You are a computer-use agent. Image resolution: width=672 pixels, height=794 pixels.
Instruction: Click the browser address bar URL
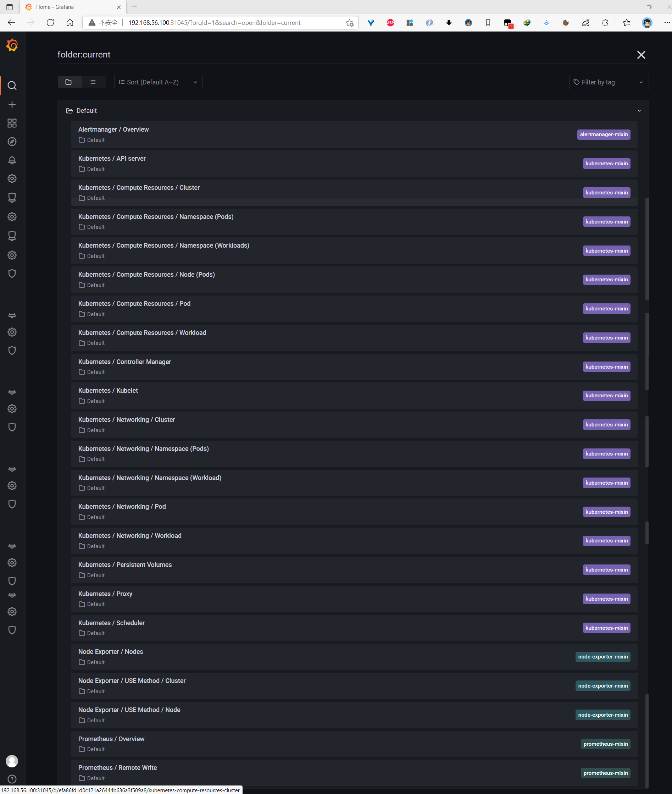(x=215, y=23)
